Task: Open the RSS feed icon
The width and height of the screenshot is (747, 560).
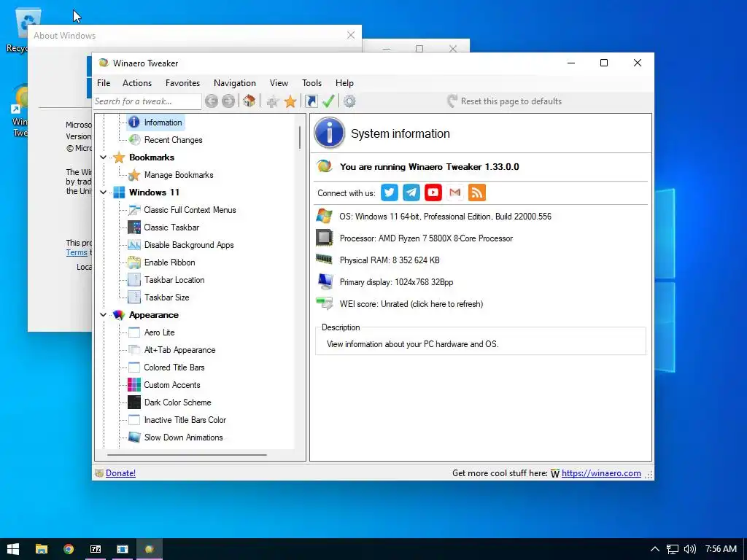Action: point(477,192)
